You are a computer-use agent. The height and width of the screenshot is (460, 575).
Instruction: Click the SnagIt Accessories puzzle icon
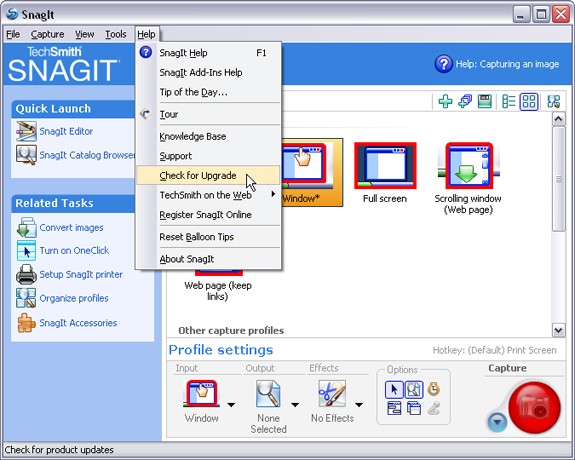[x=26, y=323]
